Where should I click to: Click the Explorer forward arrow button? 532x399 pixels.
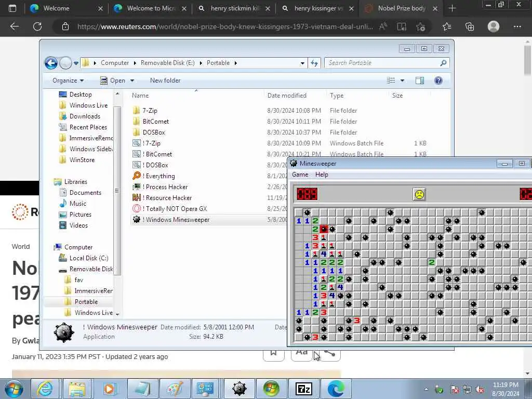(65, 63)
